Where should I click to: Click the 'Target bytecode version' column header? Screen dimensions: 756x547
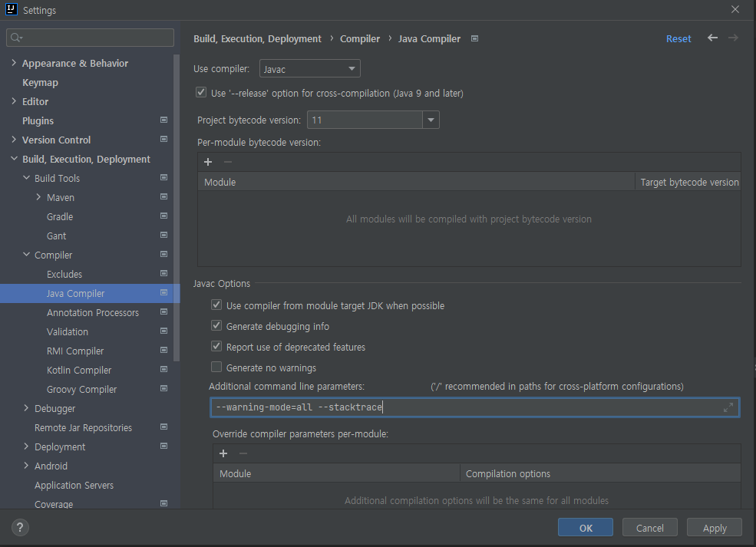coord(689,182)
